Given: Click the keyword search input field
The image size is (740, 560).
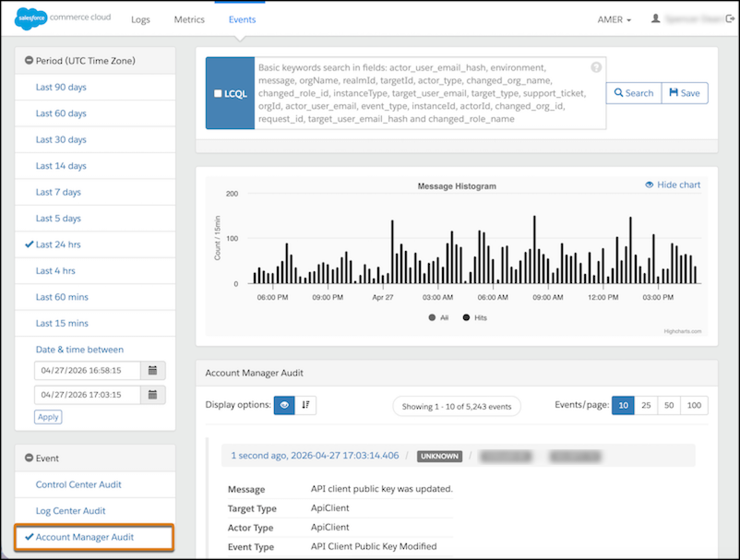Looking at the screenshot, I should click(430, 93).
